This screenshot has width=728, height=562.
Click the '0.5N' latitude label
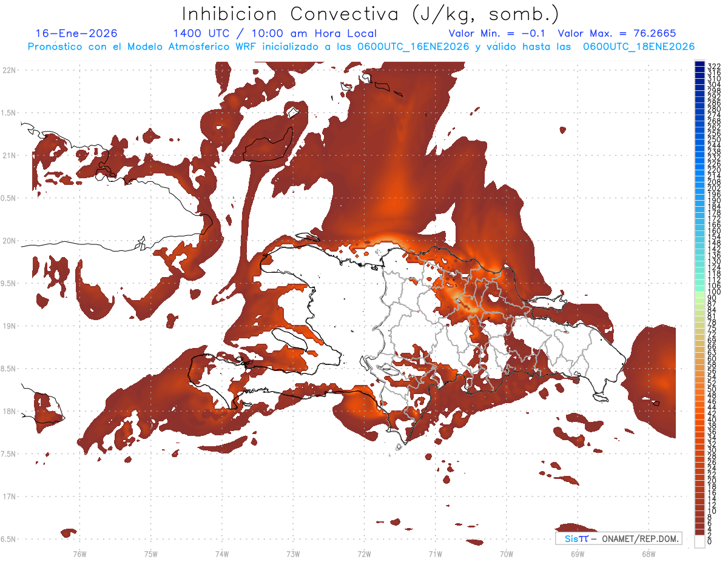pyautogui.click(x=9, y=198)
